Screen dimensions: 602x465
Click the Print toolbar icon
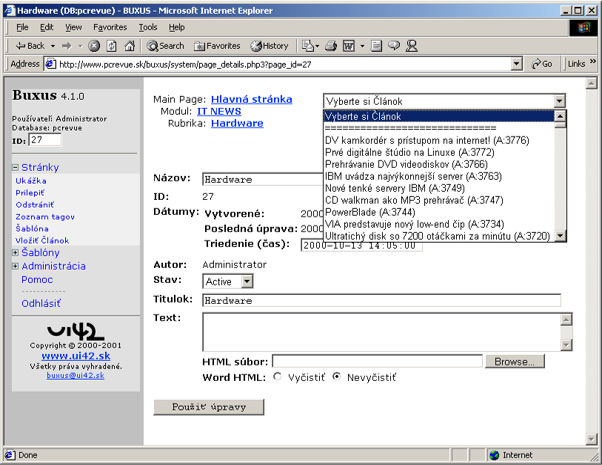(329, 45)
